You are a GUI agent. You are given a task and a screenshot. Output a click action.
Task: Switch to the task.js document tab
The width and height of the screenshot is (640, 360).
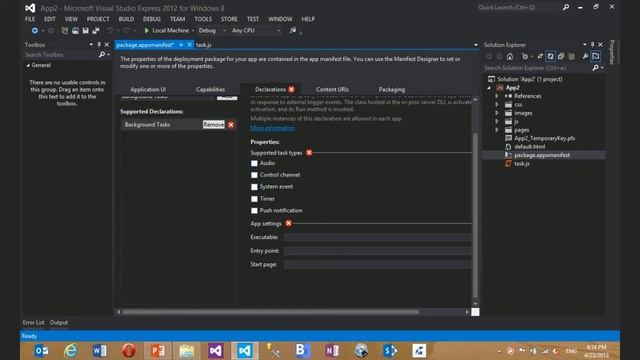click(x=204, y=45)
